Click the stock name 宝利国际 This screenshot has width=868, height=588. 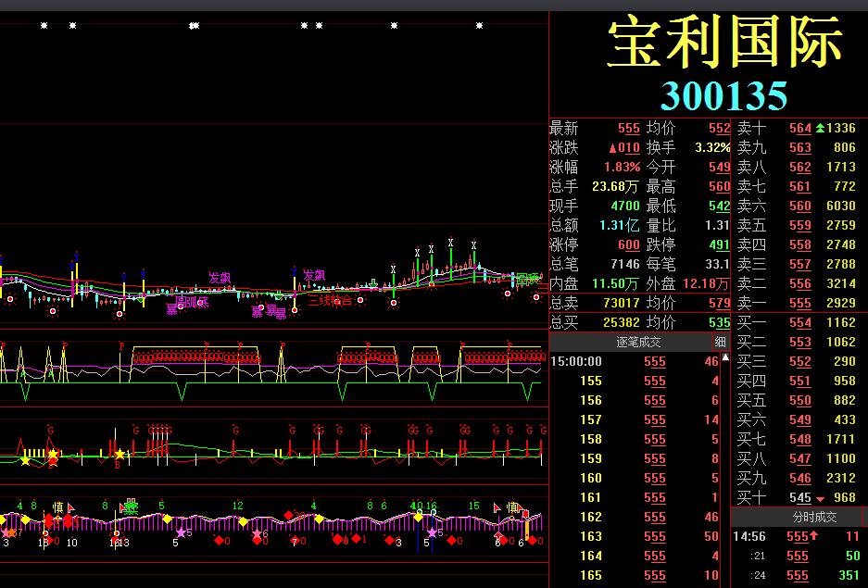(x=724, y=42)
